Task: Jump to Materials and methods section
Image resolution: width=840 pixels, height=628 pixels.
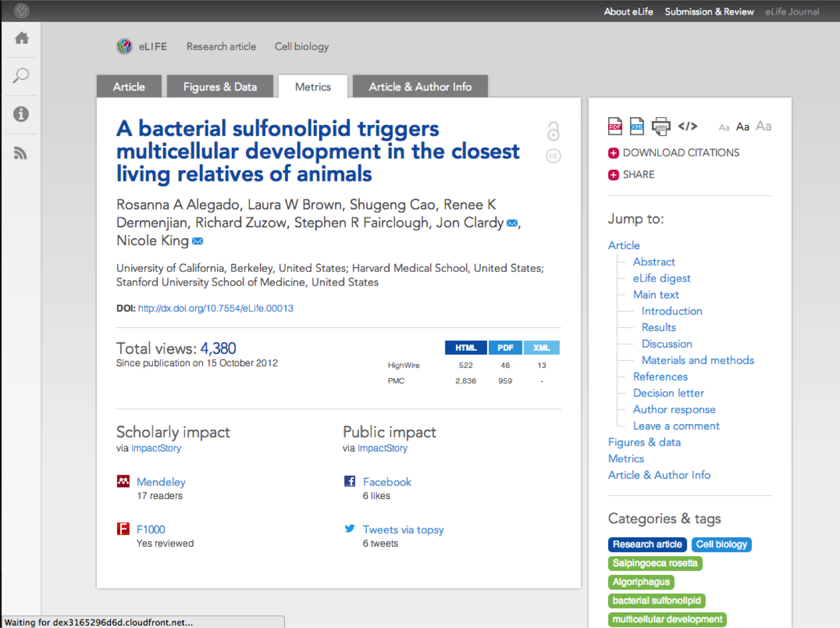Action: coord(698,360)
